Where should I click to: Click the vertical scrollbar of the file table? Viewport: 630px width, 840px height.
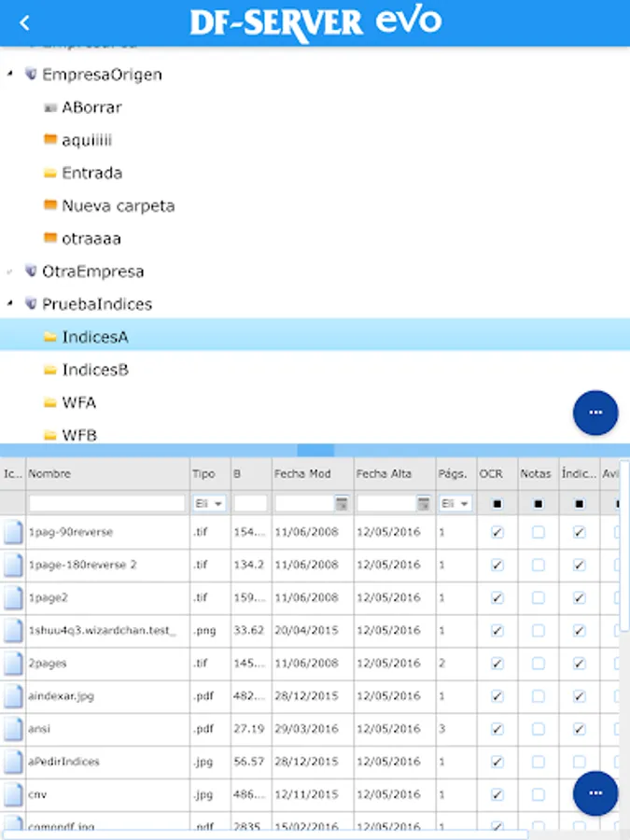[624, 546]
